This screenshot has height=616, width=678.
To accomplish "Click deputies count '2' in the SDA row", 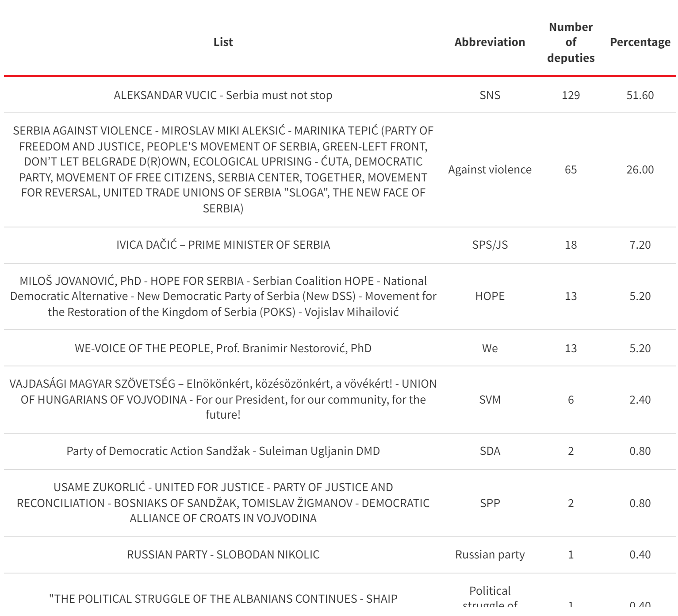I will coord(571,451).
